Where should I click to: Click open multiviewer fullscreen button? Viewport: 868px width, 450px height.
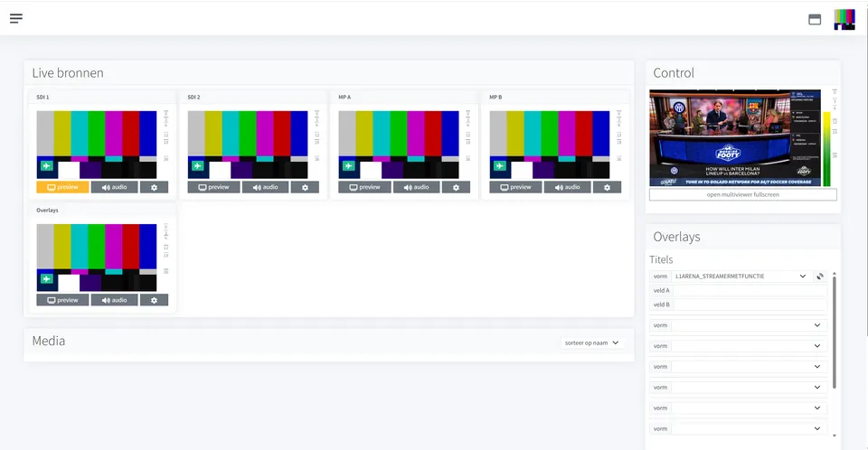pyautogui.click(x=743, y=195)
